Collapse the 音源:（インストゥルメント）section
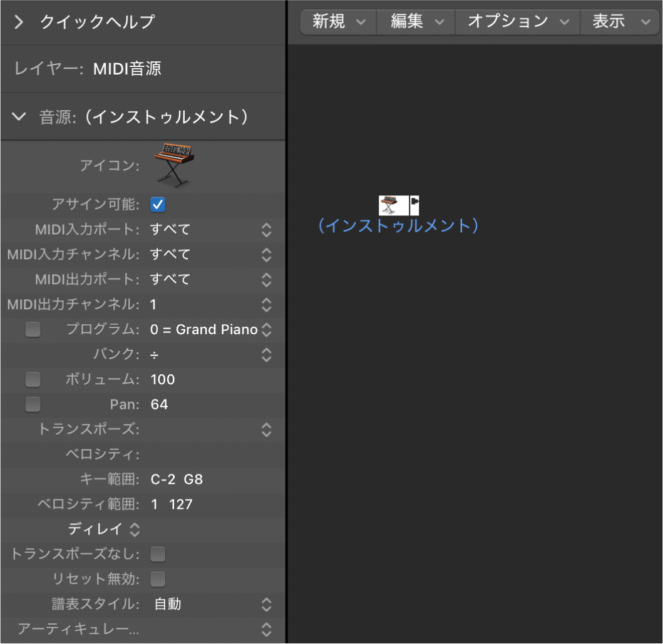 click(x=18, y=116)
